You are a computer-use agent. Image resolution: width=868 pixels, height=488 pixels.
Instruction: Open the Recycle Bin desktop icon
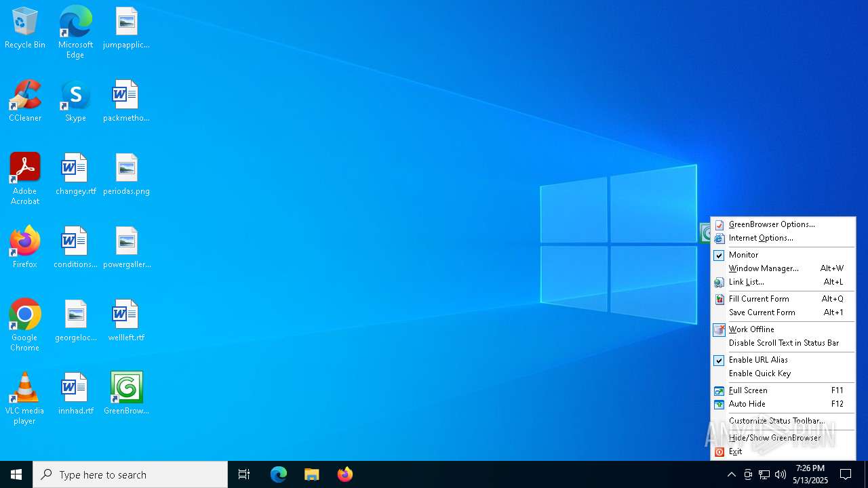[25, 28]
